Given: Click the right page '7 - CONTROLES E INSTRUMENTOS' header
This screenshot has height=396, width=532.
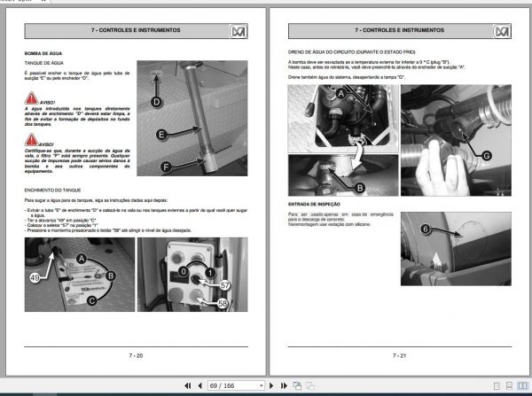Looking at the screenshot, I should pos(399,30).
